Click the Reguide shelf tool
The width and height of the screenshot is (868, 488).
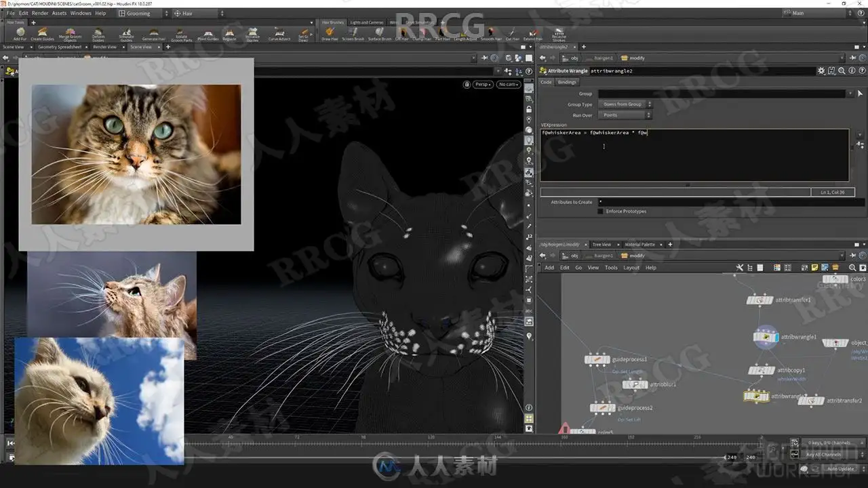[x=229, y=35]
